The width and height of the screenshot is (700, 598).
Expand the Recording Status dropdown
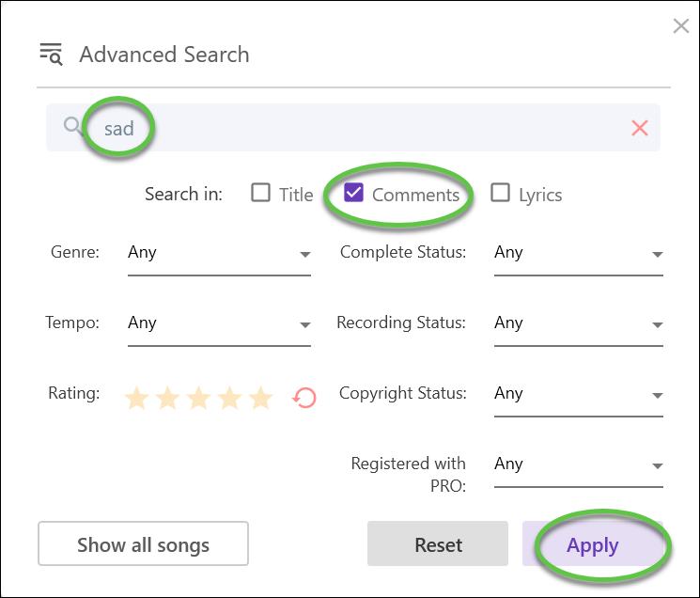point(579,323)
